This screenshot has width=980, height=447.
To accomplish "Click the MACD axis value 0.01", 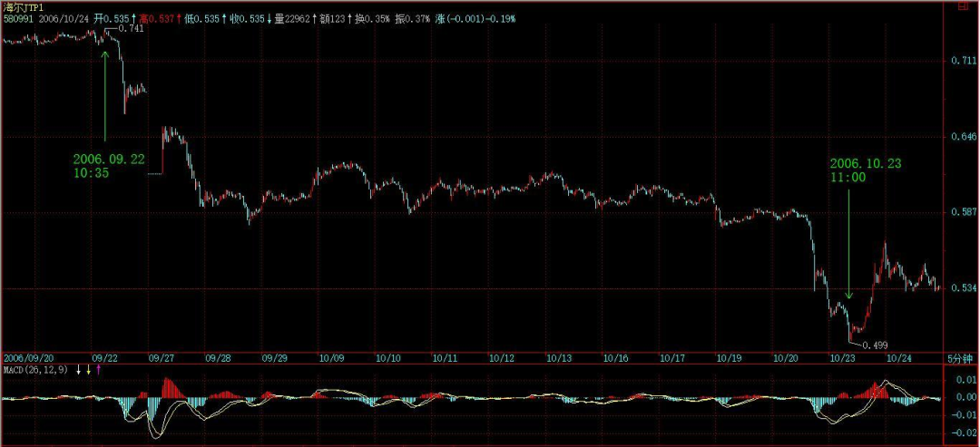I will 967,379.
